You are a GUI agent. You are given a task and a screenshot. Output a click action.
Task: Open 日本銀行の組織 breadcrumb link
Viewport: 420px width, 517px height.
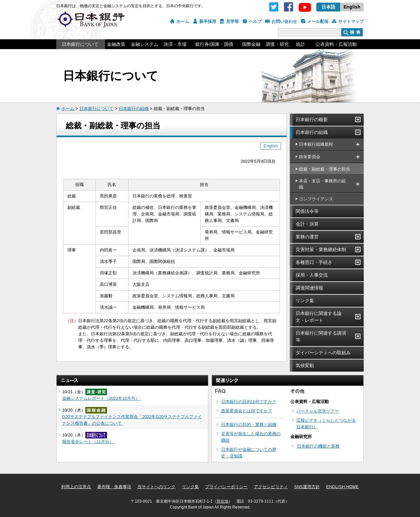pyautogui.click(x=133, y=109)
